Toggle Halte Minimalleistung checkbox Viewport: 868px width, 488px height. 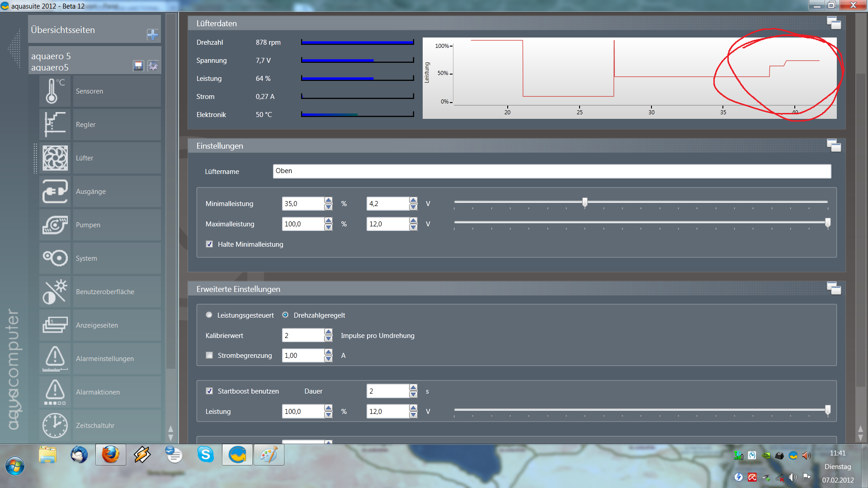tap(209, 244)
